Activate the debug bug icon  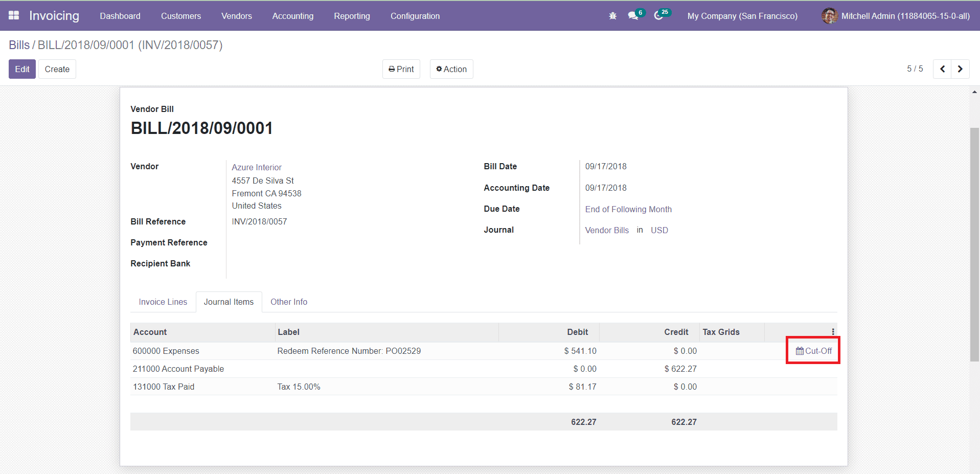point(612,16)
